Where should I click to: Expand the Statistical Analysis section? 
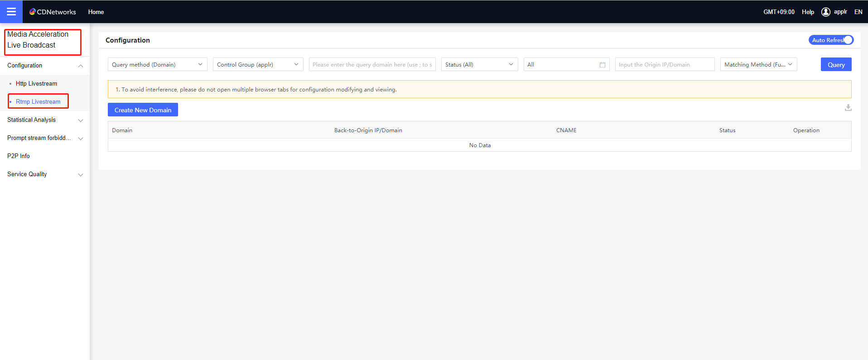[45, 120]
